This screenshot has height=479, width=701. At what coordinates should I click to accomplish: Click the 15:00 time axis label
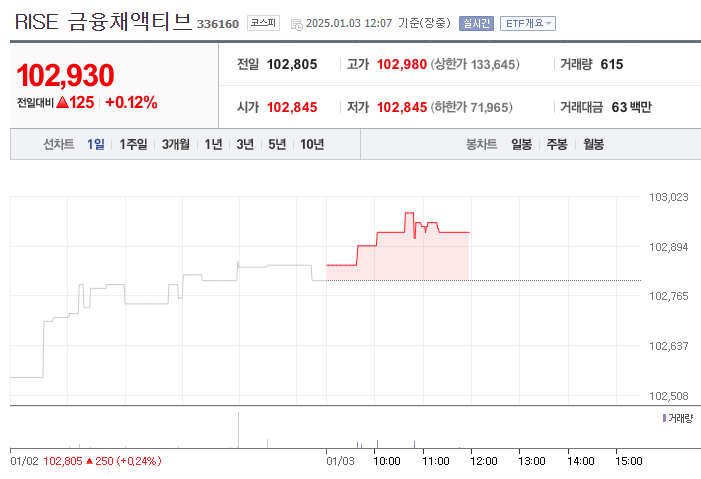pyautogui.click(x=629, y=461)
